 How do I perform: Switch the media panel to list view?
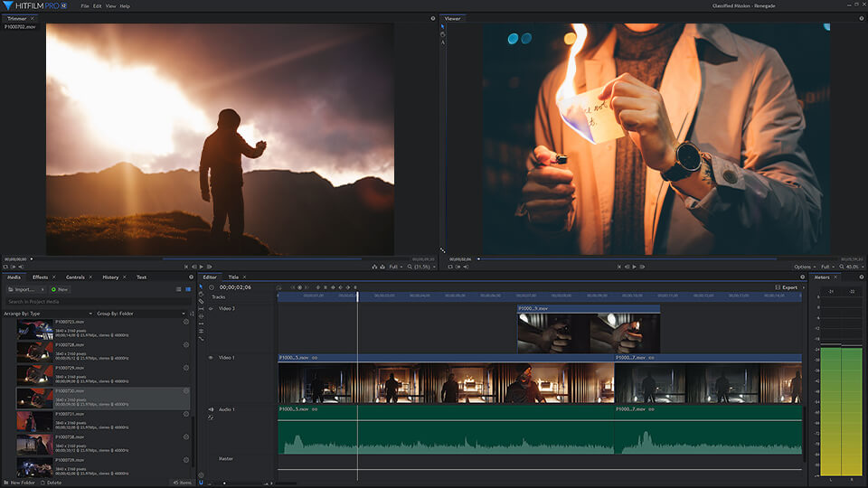[x=178, y=289]
